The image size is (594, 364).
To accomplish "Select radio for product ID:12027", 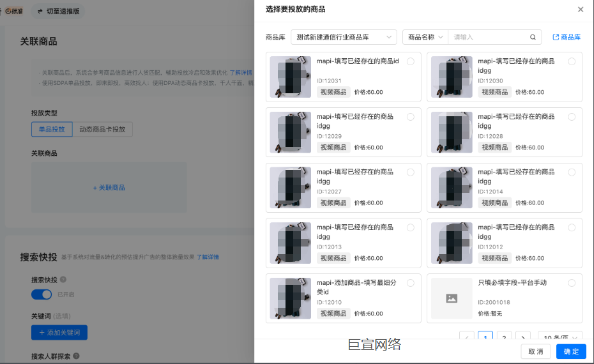I will [x=411, y=172].
